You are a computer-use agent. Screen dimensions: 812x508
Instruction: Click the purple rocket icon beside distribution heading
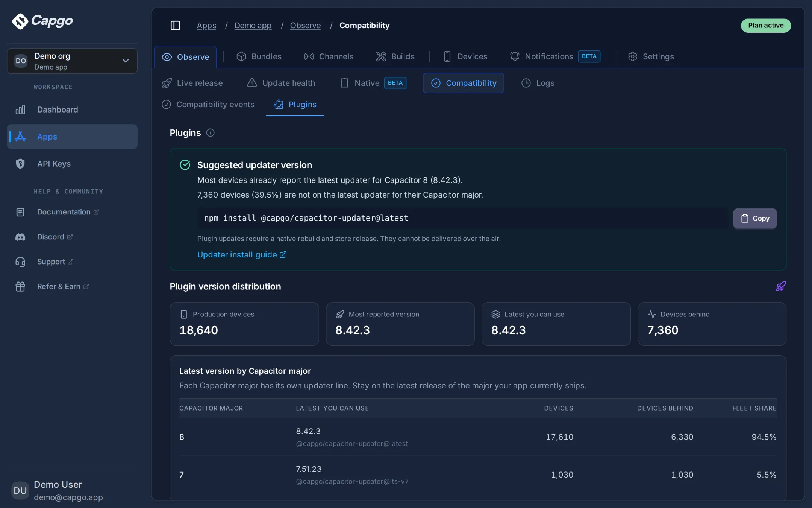781,286
